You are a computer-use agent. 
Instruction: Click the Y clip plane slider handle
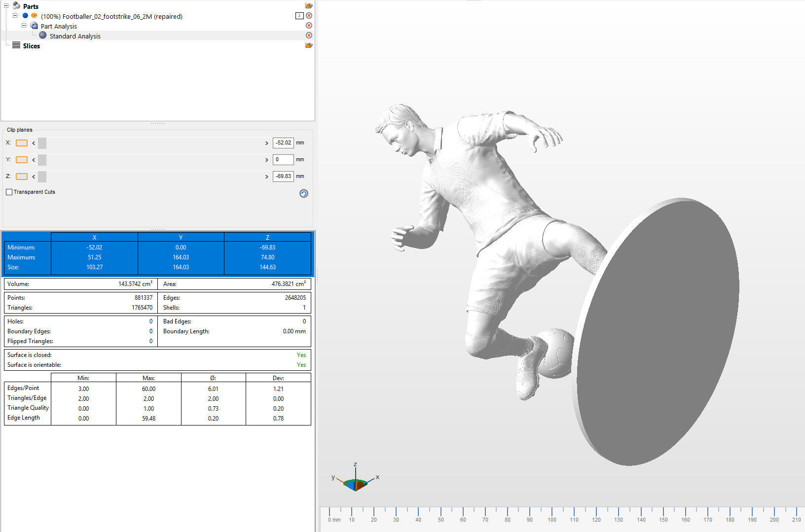[42, 160]
